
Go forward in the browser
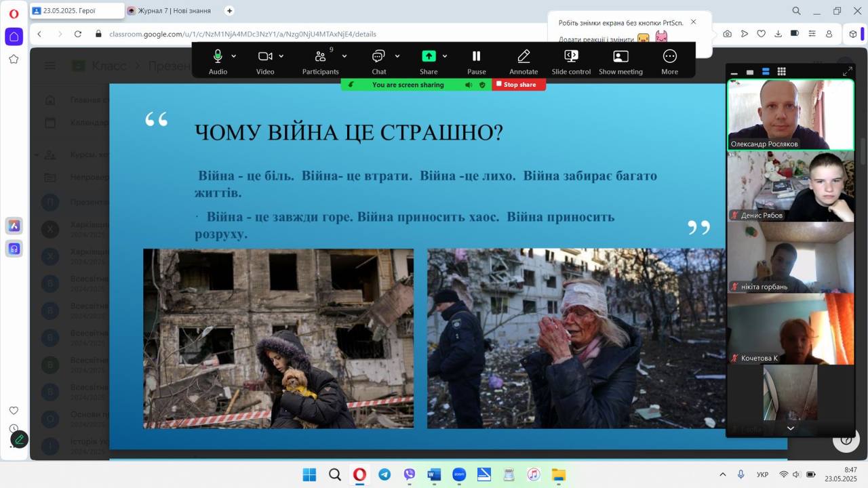(60, 34)
